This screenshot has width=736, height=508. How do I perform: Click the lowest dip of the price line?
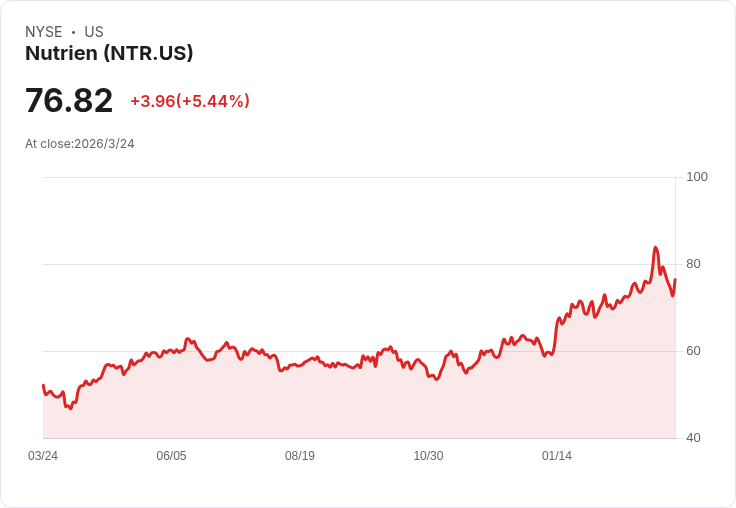[69, 408]
